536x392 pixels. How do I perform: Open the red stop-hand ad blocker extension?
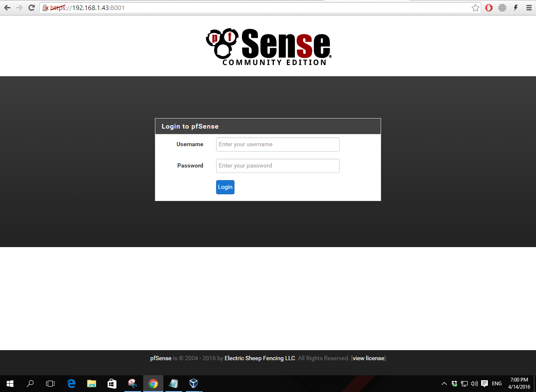pos(489,8)
